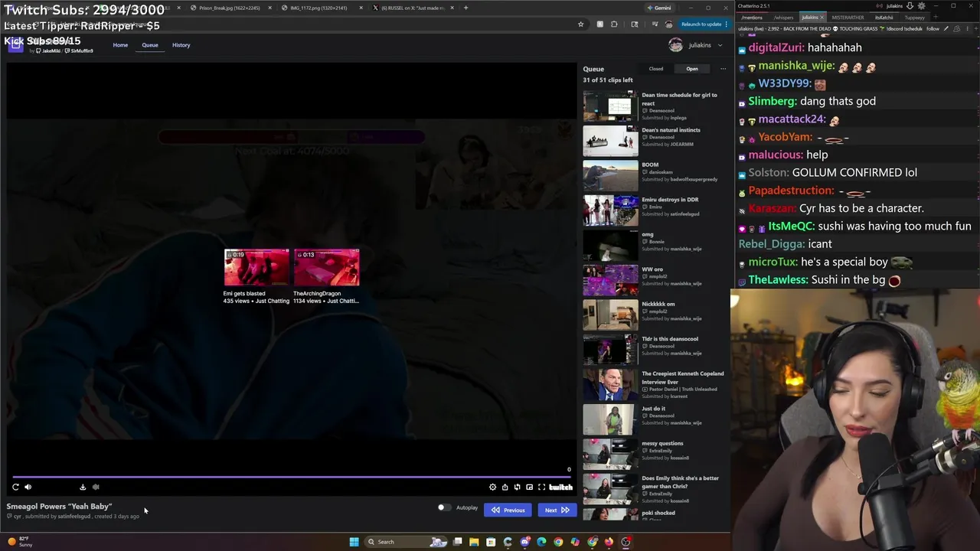Viewport: 980px width, 551px height.
Task: Open clip on Twitch via logo
Action: point(560,487)
